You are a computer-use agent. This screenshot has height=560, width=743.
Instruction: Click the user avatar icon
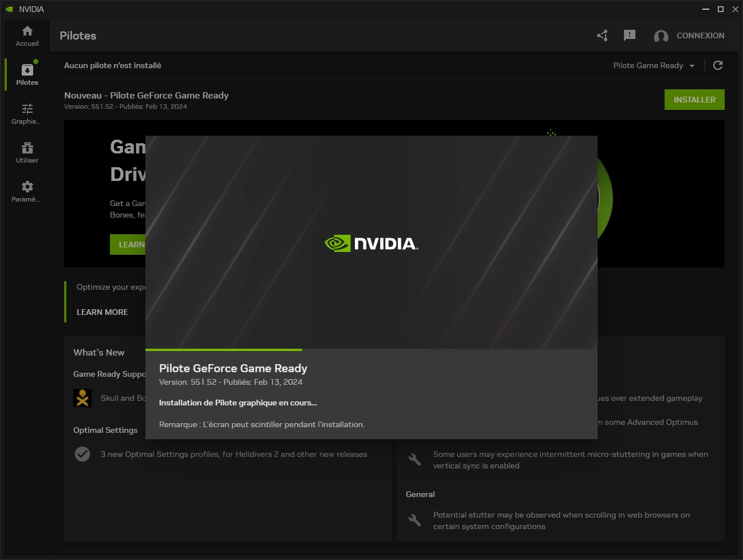pyautogui.click(x=661, y=36)
